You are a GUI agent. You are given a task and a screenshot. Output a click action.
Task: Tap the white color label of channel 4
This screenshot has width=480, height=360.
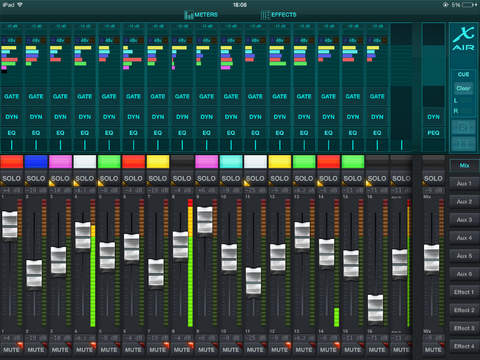85,162
